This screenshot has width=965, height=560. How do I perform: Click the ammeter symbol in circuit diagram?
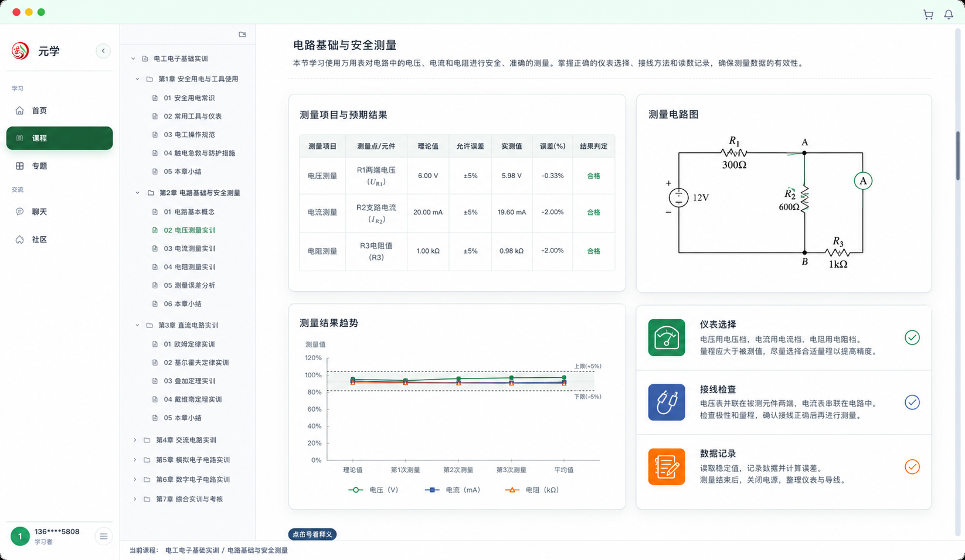tap(863, 181)
